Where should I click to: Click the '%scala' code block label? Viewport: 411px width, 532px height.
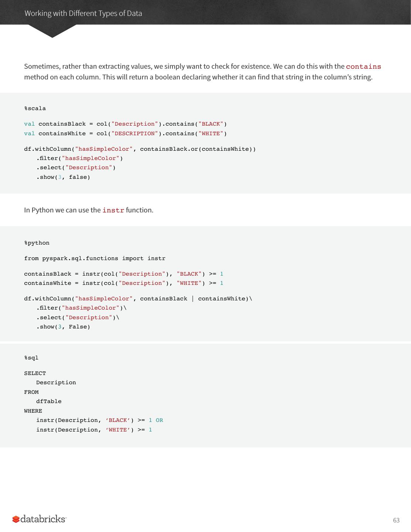coord(35,108)
